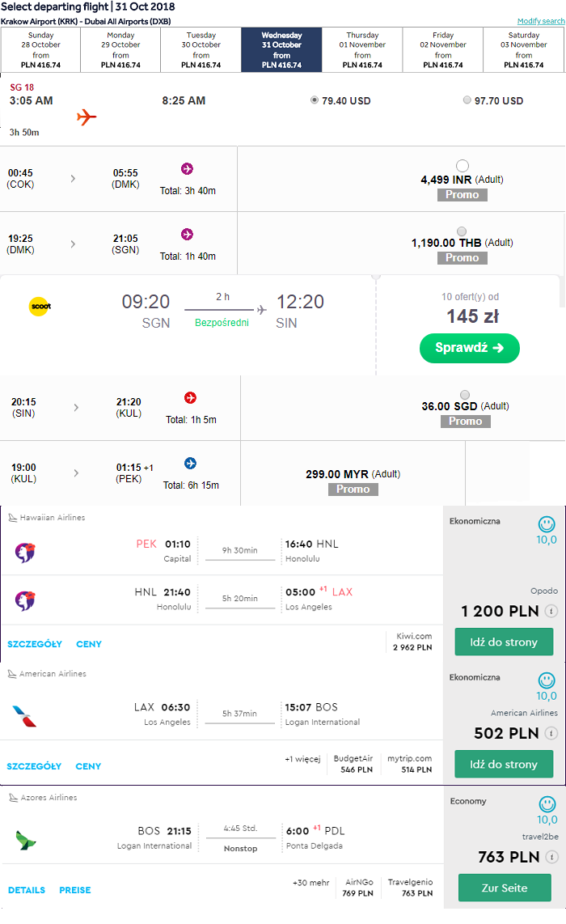Open the Modify search link
The image size is (566, 924).
[x=541, y=21]
